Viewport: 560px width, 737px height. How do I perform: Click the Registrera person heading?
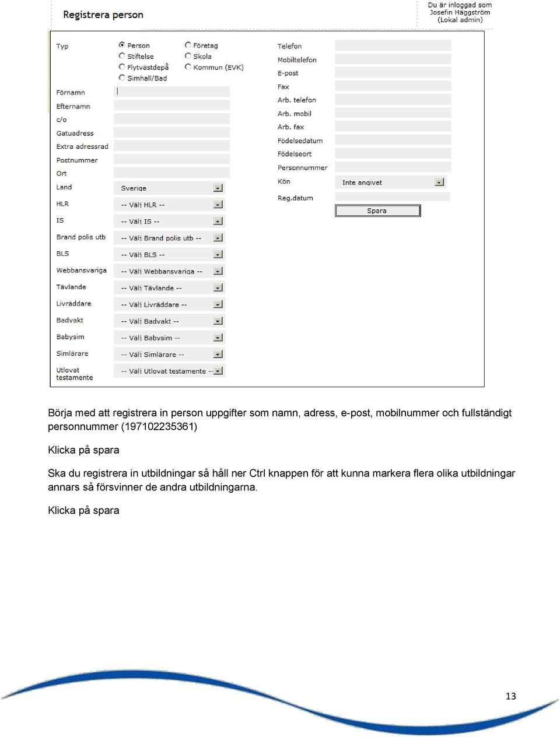point(103,15)
